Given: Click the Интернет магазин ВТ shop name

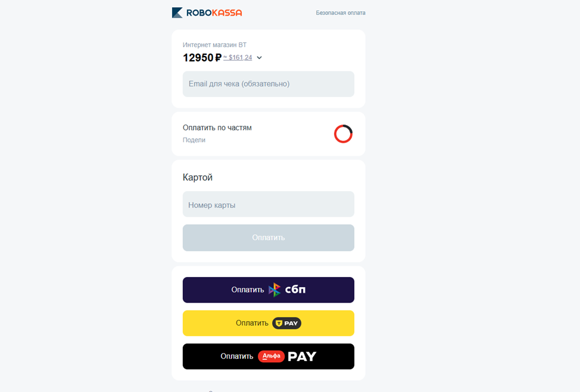Looking at the screenshot, I should [x=214, y=45].
